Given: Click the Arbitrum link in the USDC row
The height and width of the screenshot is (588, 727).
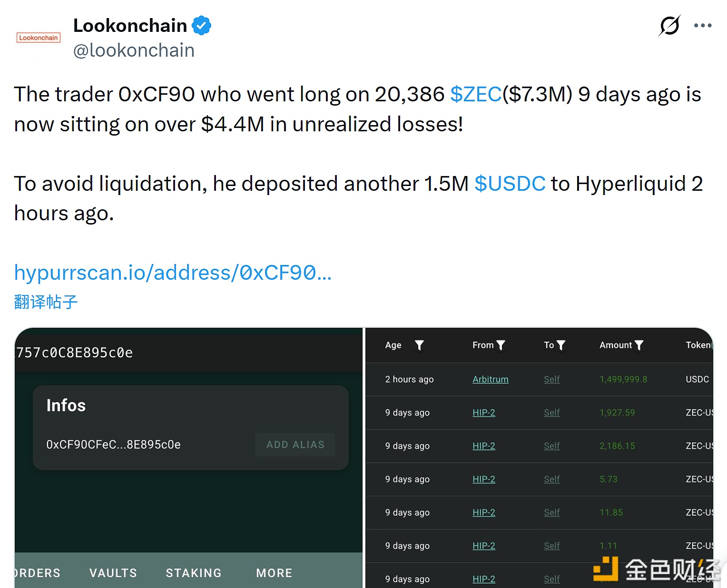Looking at the screenshot, I should point(490,379).
